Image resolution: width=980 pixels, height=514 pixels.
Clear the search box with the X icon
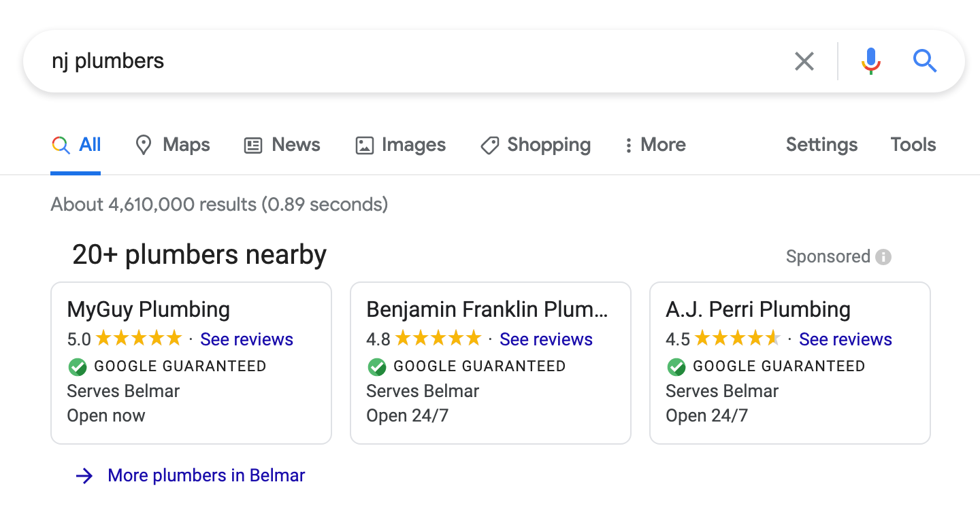pos(804,61)
